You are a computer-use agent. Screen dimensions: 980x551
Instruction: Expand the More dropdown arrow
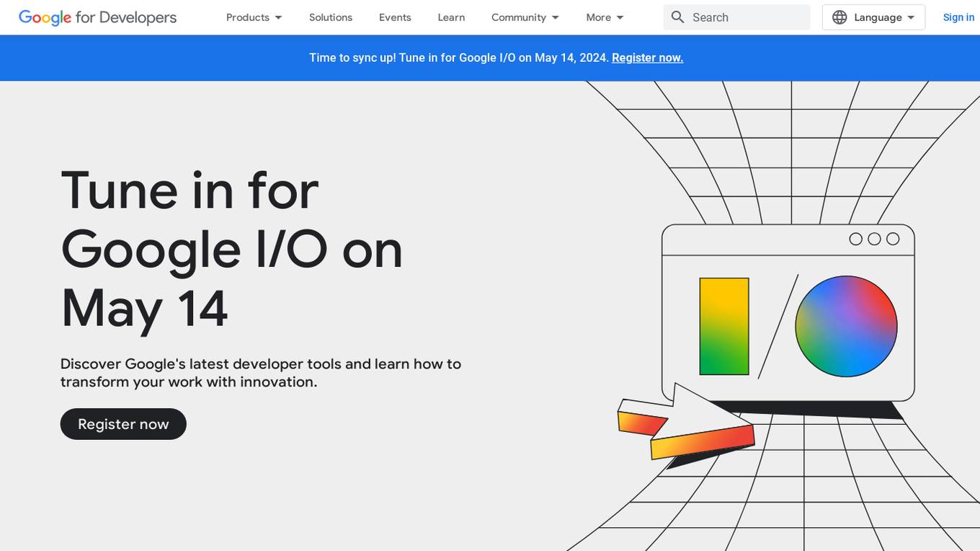pos(620,17)
